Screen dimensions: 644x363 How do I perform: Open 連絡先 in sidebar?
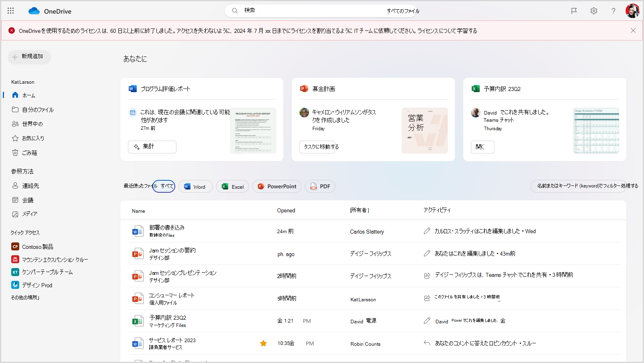(x=30, y=186)
